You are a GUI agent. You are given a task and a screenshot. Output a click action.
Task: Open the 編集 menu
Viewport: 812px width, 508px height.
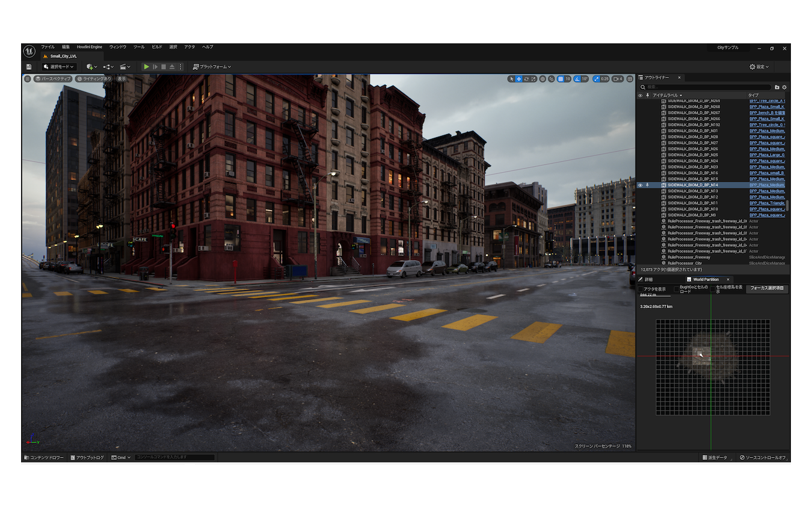pyautogui.click(x=66, y=47)
